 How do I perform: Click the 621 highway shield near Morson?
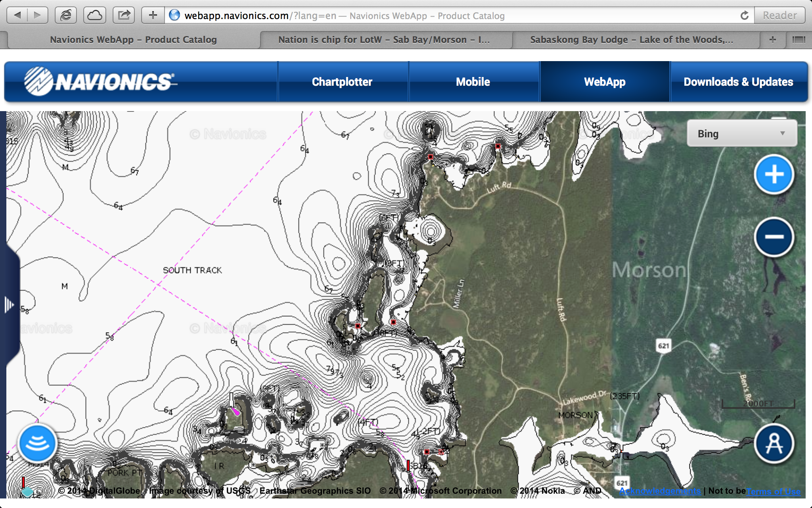[664, 346]
